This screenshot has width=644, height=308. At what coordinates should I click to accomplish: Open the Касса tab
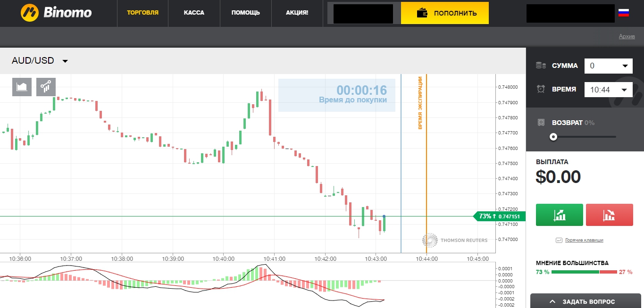[x=194, y=13]
